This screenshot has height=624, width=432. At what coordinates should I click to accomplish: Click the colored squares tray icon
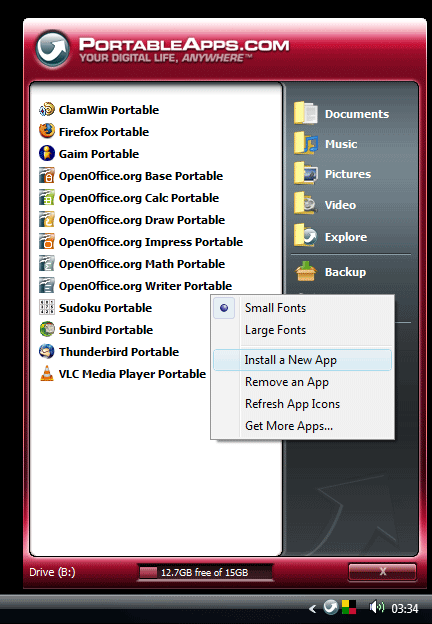point(349,607)
